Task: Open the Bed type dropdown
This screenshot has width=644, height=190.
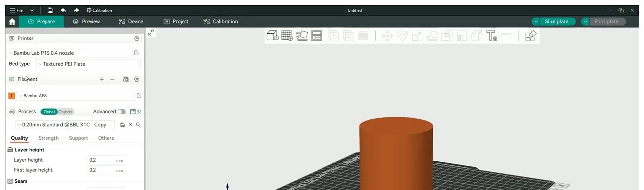Action: 89,64
